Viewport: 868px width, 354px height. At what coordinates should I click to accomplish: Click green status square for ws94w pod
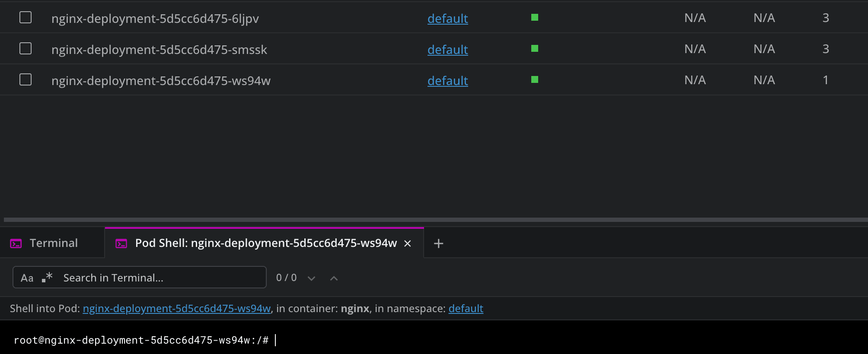(535, 79)
